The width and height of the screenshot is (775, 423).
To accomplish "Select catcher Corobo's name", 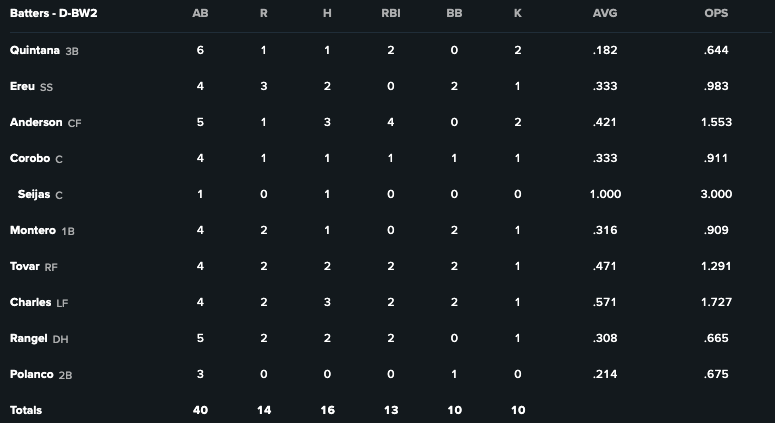I will (x=30, y=158).
